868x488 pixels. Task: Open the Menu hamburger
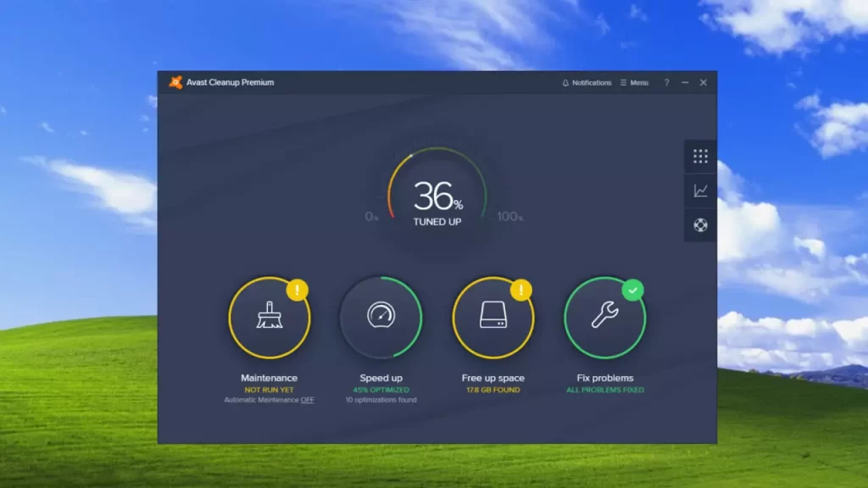pyautogui.click(x=634, y=82)
